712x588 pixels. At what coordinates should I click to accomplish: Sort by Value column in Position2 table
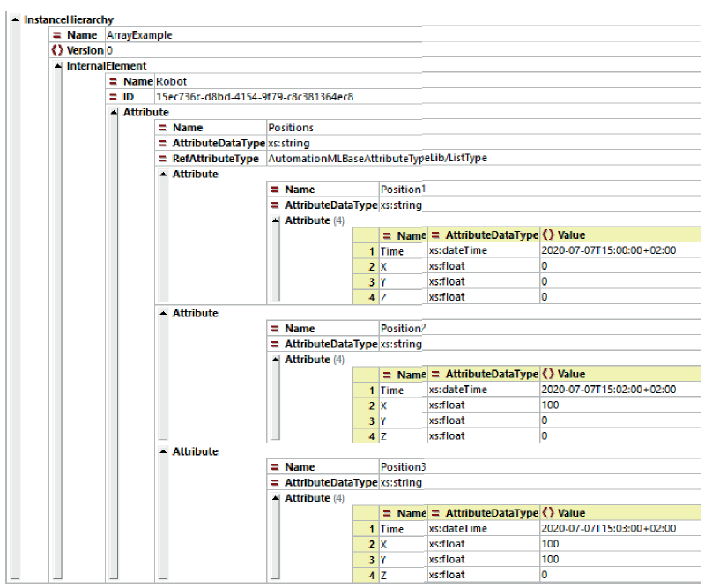(571, 375)
